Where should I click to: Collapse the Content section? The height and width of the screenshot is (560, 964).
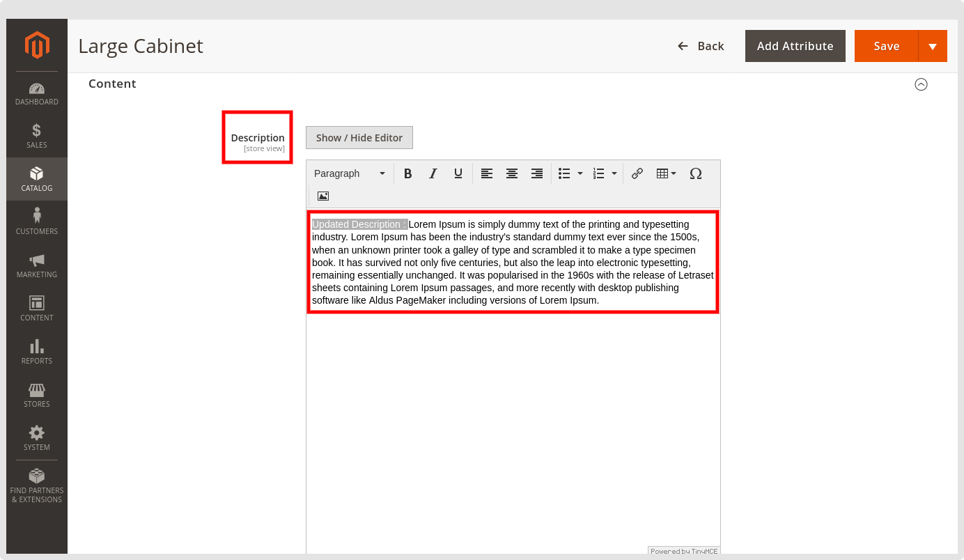pos(921,84)
